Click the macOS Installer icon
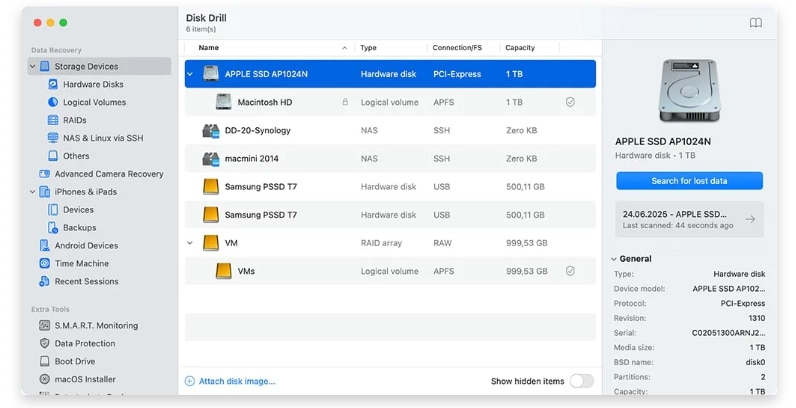Viewport: 796px width, 408px height. click(x=45, y=379)
